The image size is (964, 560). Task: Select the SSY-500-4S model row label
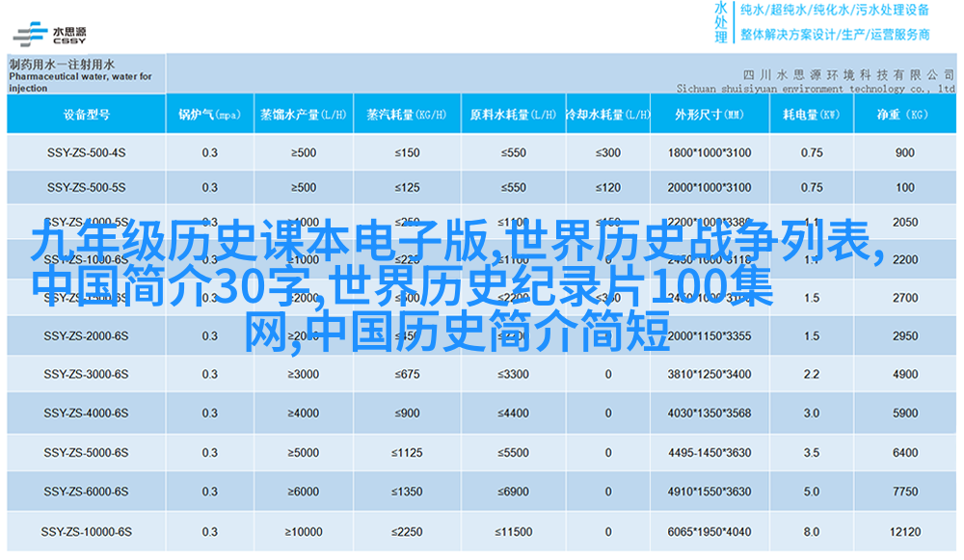85,152
